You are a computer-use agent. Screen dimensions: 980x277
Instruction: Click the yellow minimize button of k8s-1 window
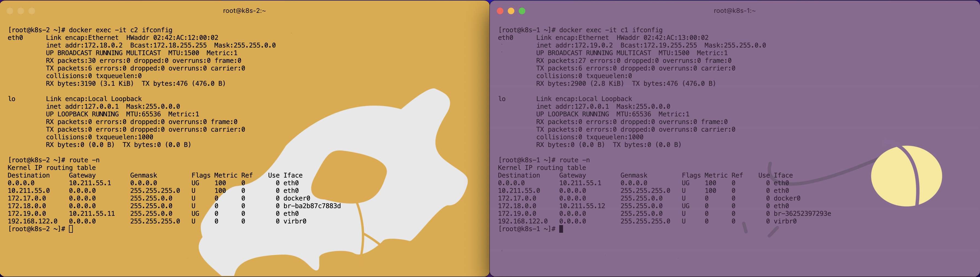pyautogui.click(x=511, y=11)
